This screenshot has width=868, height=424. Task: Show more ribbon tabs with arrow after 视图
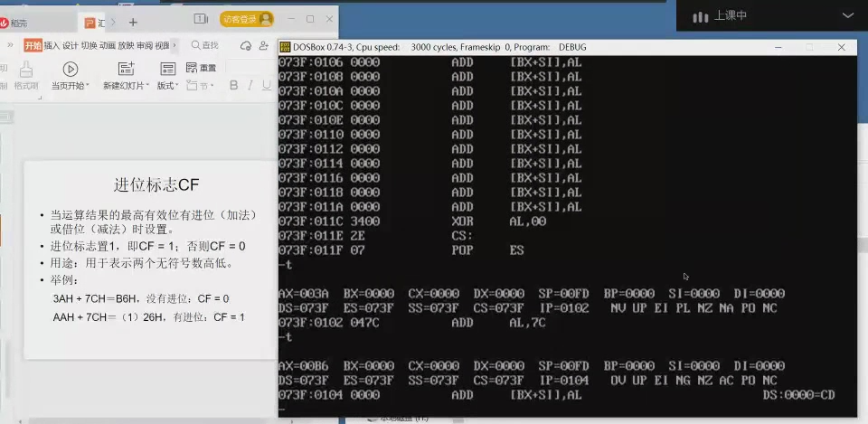[175, 45]
